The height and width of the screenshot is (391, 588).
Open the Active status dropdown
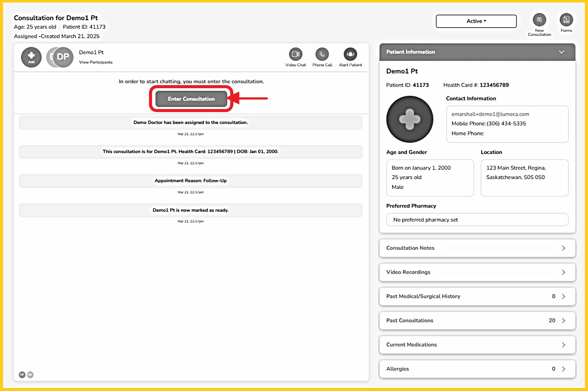476,21
